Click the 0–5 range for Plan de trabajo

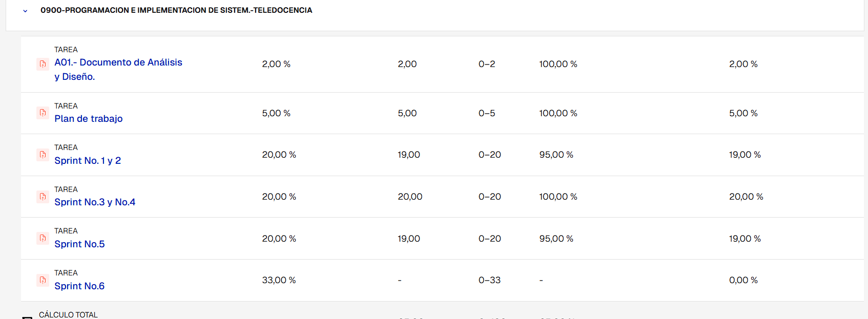pyautogui.click(x=487, y=113)
